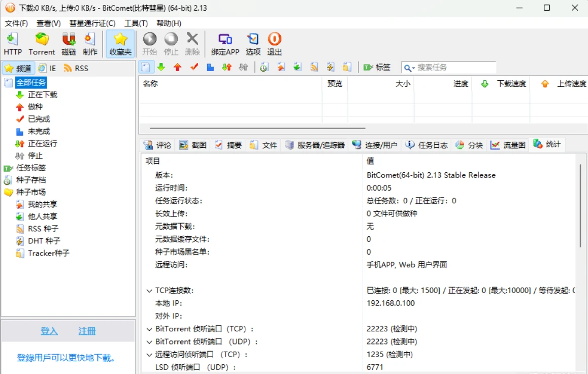Click the 绑定APP toolbar icon
The height and width of the screenshot is (374, 588).
[x=225, y=44]
